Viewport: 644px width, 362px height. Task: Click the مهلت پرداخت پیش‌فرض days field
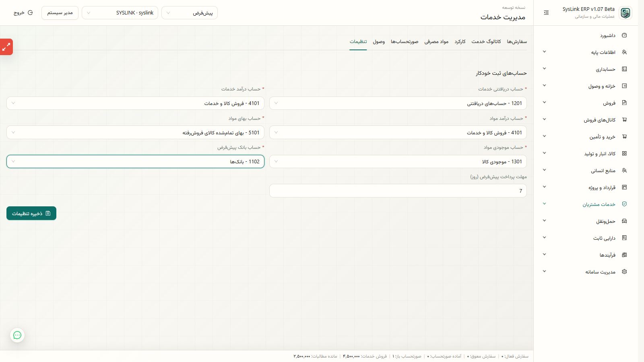398,191
